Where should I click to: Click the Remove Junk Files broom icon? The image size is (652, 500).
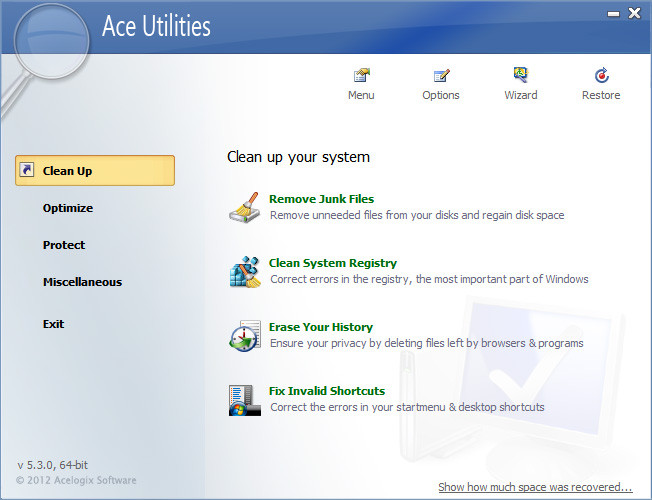[x=245, y=208]
